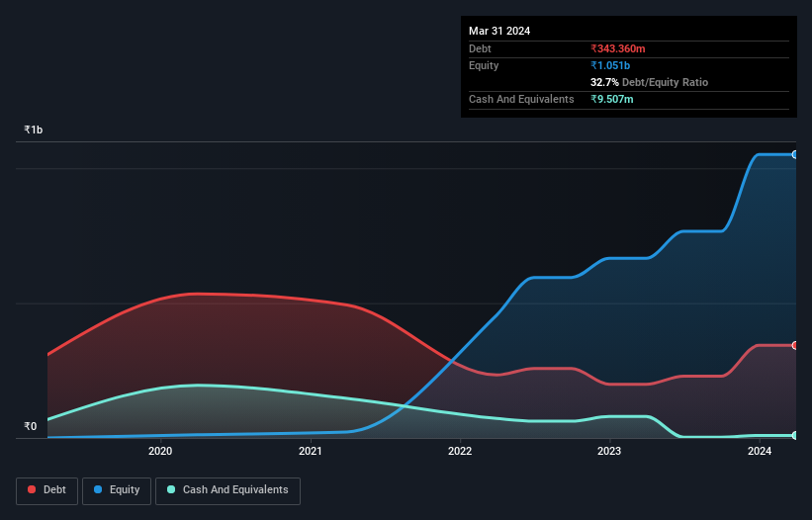
Task: Click the 2022 x-axis label
Action: pyautogui.click(x=460, y=451)
